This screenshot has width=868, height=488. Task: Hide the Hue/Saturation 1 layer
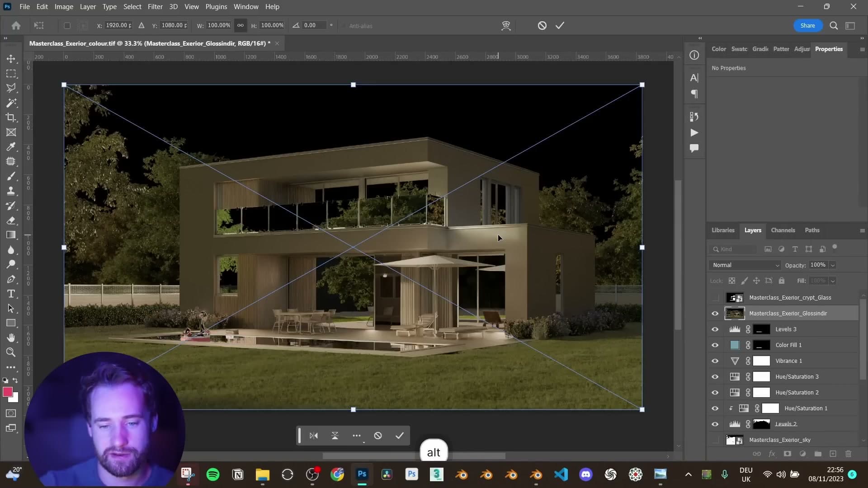pyautogui.click(x=715, y=408)
